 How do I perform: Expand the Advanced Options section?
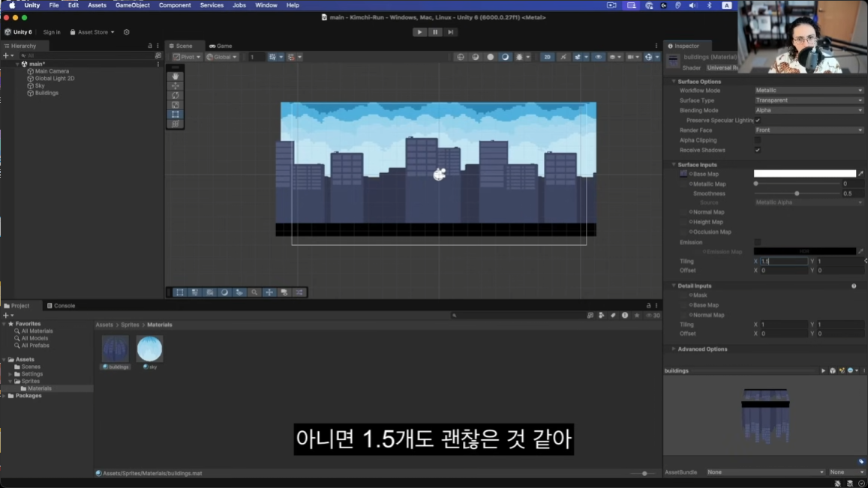coord(674,349)
